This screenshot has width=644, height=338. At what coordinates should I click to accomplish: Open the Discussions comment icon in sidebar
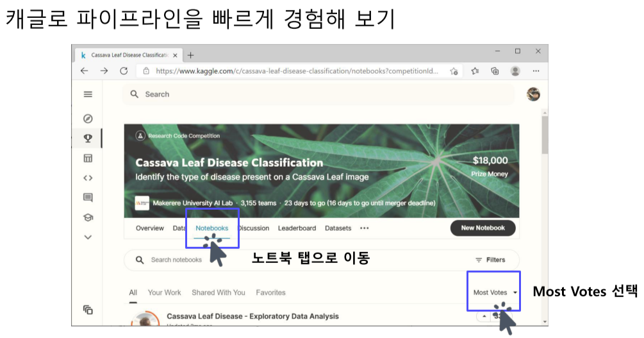pyautogui.click(x=88, y=198)
